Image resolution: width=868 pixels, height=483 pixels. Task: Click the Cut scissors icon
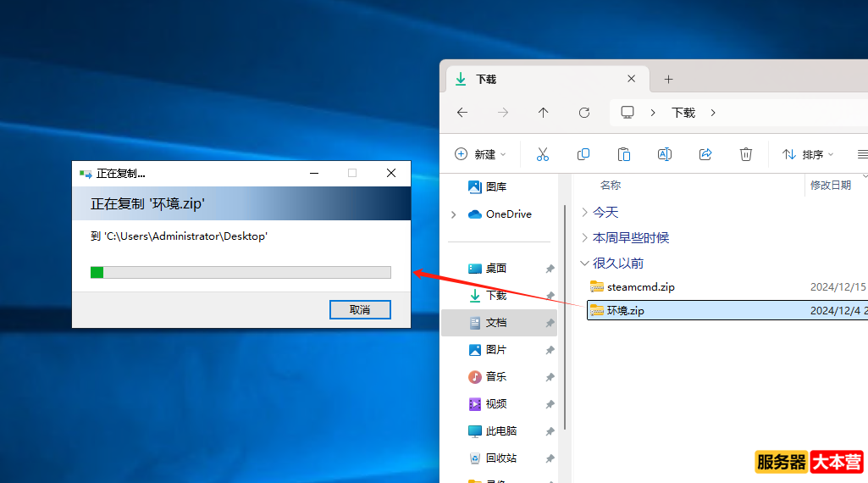[x=543, y=154]
